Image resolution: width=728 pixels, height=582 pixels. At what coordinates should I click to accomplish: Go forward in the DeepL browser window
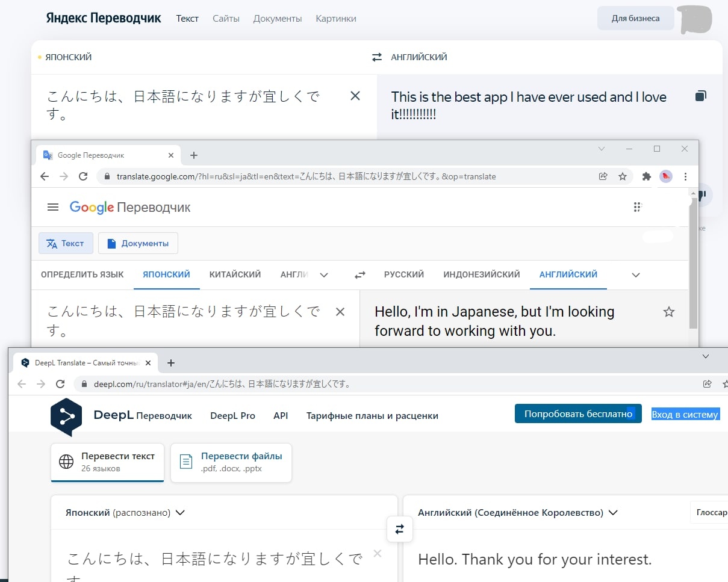click(41, 384)
